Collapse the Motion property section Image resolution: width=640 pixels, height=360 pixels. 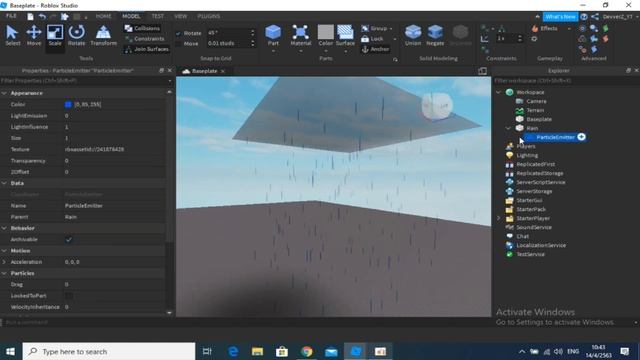coord(4,251)
